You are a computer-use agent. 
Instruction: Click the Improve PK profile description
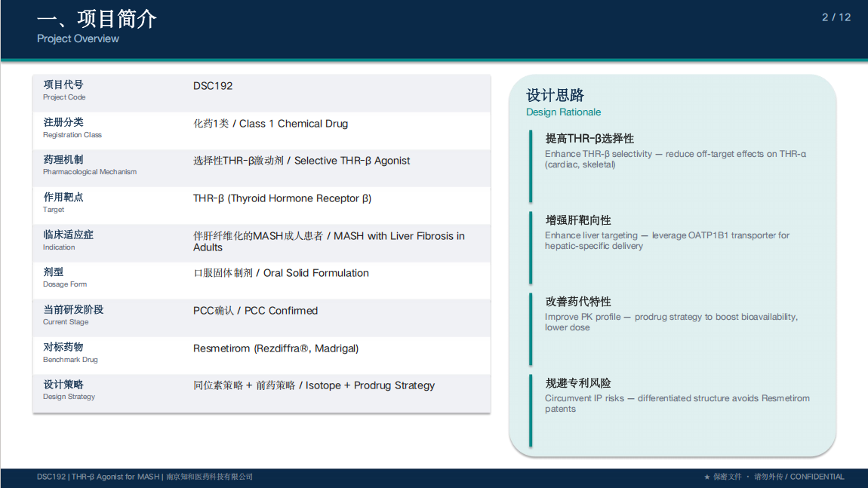tap(671, 322)
